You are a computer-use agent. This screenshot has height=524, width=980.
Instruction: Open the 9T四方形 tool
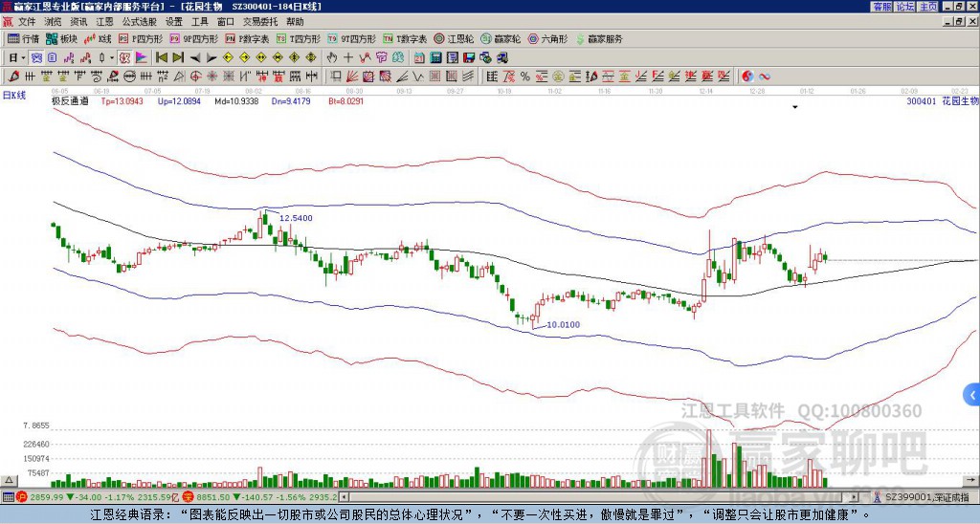pyautogui.click(x=352, y=38)
